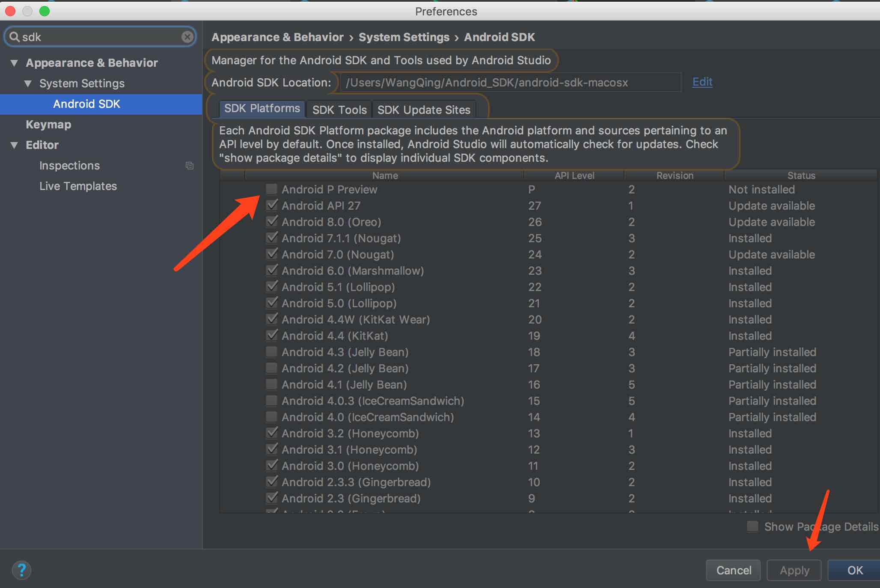Click the Android SDK Location path field
Image resolution: width=880 pixels, height=588 pixels.
509,82
